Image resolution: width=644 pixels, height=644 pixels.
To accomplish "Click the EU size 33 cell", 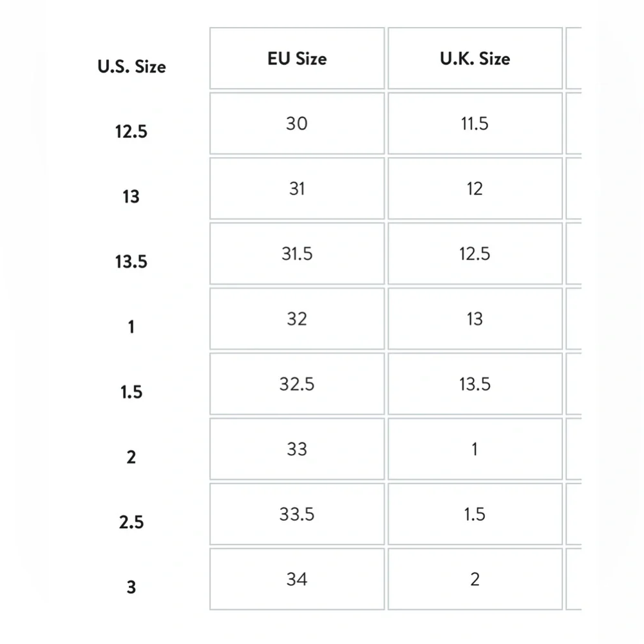I will (x=297, y=449).
